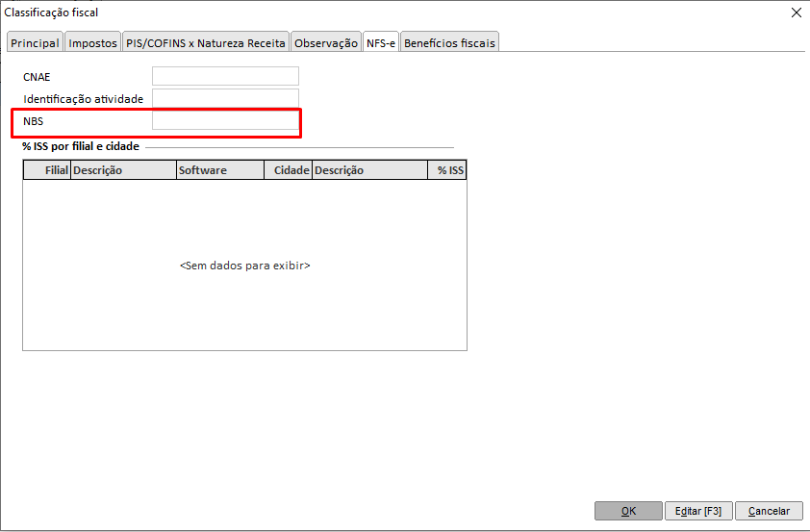The image size is (810, 532).
Task: Sort by the Filial column header
Action: click(47, 170)
